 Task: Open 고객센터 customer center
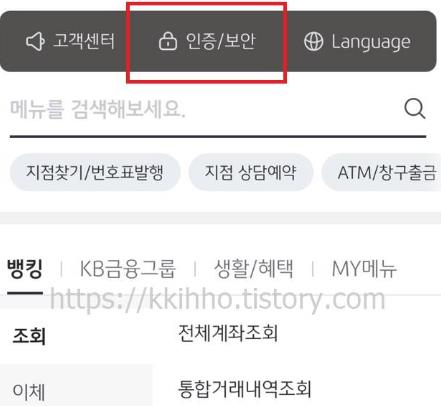(70, 41)
